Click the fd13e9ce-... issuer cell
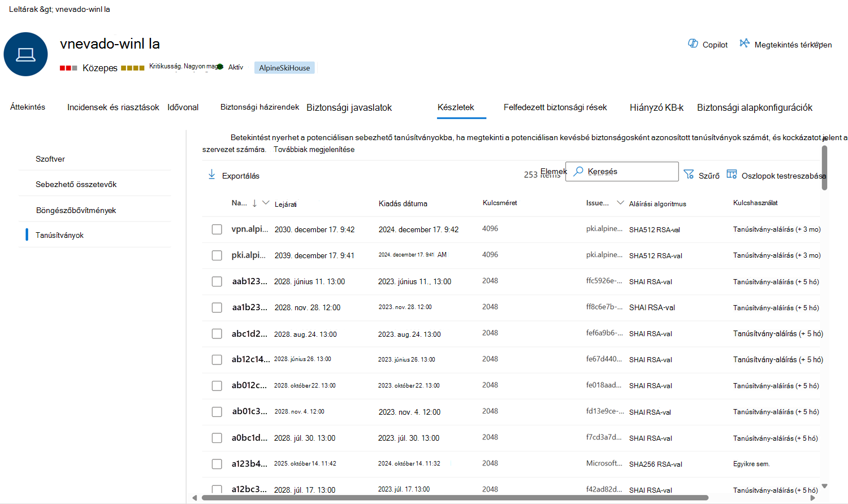Viewport: 848px width, 504px height. coord(605,411)
